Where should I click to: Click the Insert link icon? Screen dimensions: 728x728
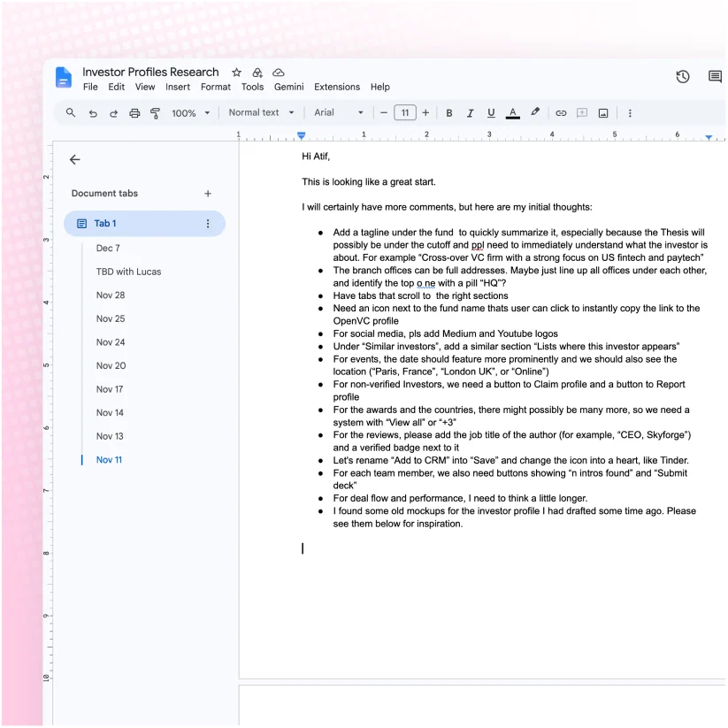(561, 113)
